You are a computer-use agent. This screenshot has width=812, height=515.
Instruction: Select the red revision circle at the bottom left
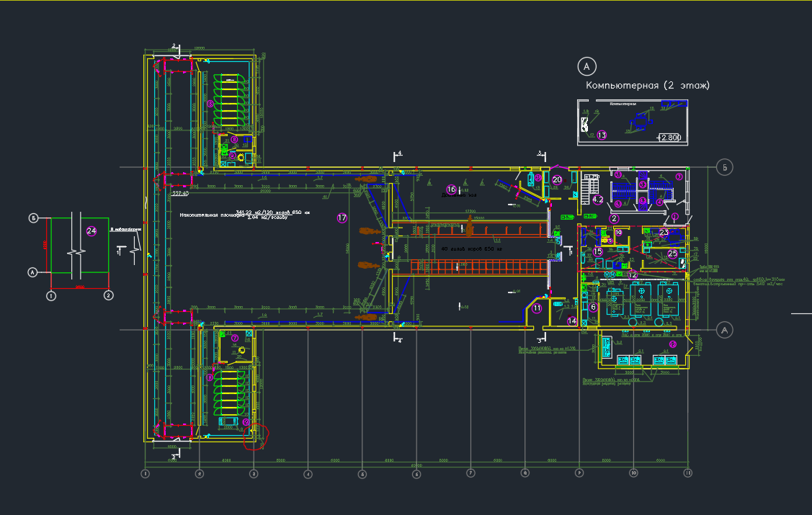pos(254,436)
